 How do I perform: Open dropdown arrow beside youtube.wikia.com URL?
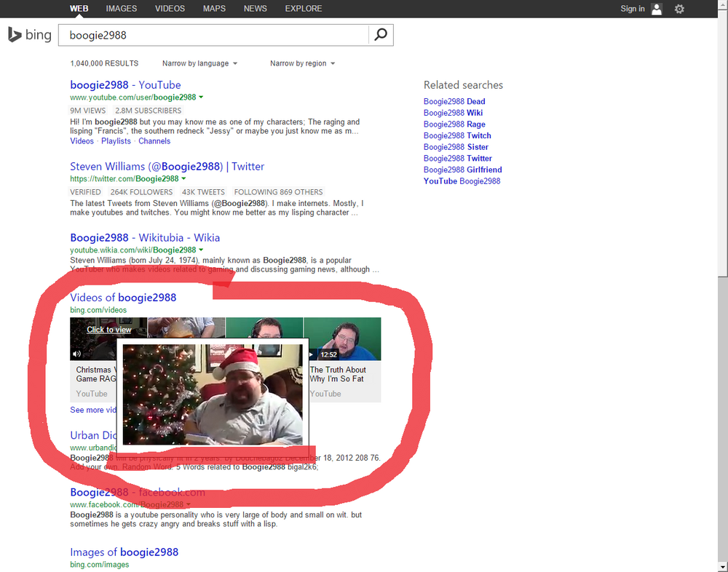point(201,250)
